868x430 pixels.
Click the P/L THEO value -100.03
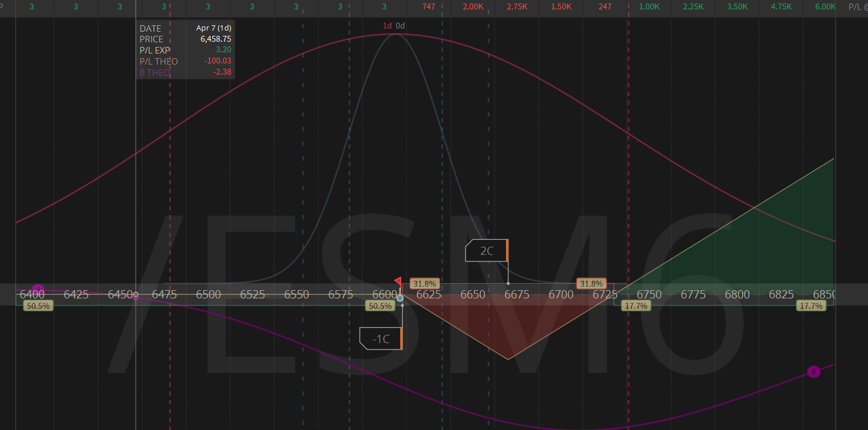pos(217,62)
